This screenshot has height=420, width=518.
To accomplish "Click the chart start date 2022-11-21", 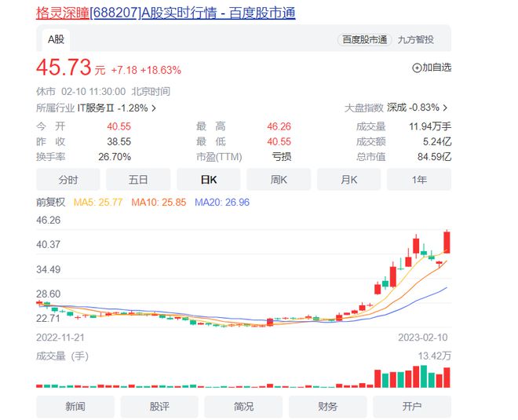I will [60, 338].
